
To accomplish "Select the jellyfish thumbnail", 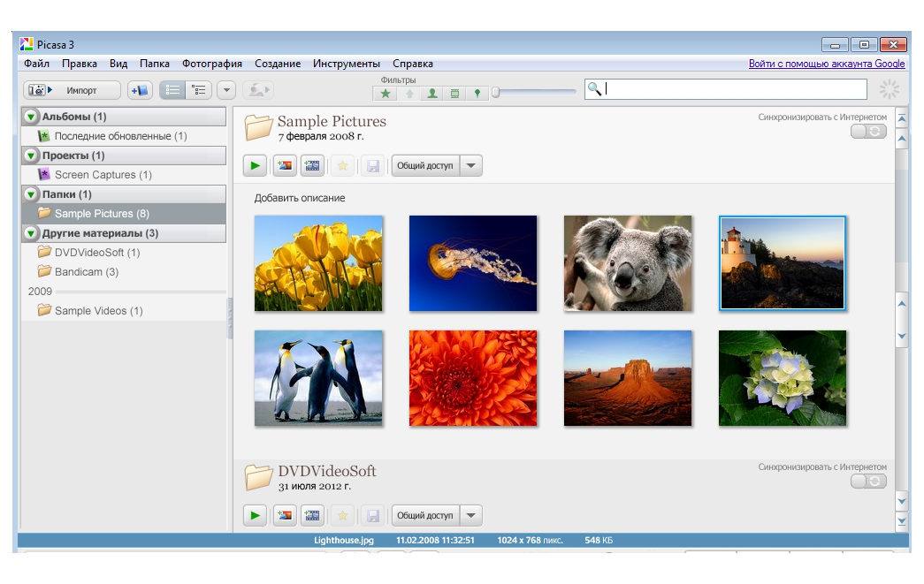I will [473, 263].
